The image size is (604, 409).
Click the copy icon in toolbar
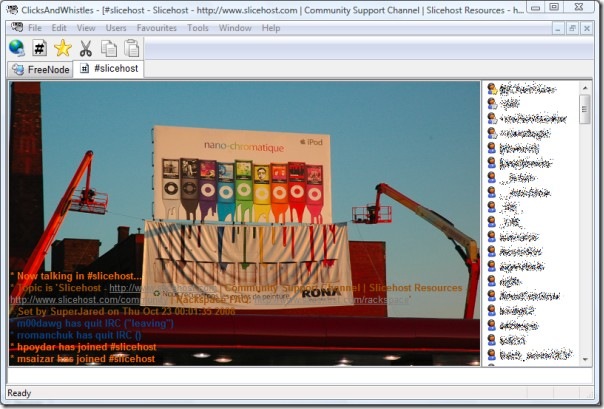pyautogui.click(x=109, y=49)
